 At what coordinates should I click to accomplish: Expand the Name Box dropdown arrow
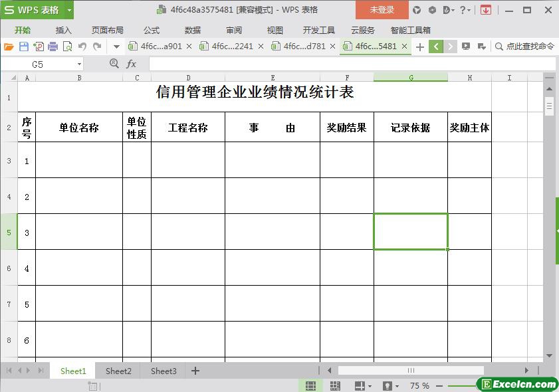(x=79, y=64)
